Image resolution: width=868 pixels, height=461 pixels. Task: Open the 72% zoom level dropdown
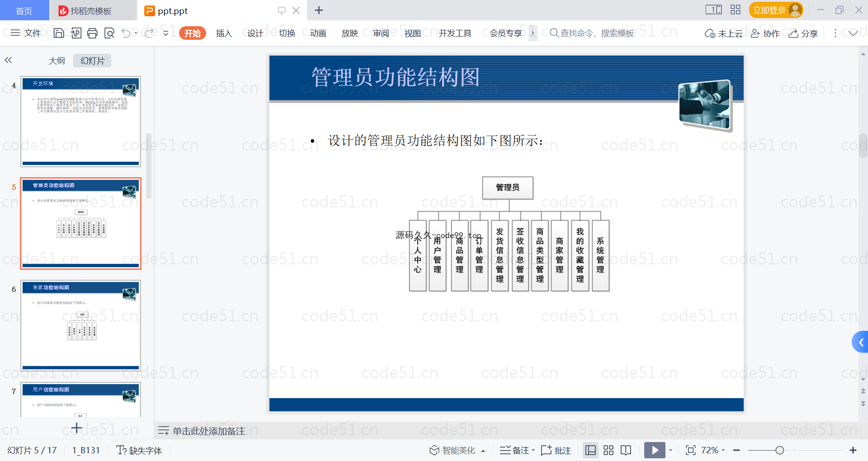coord(713,450)
